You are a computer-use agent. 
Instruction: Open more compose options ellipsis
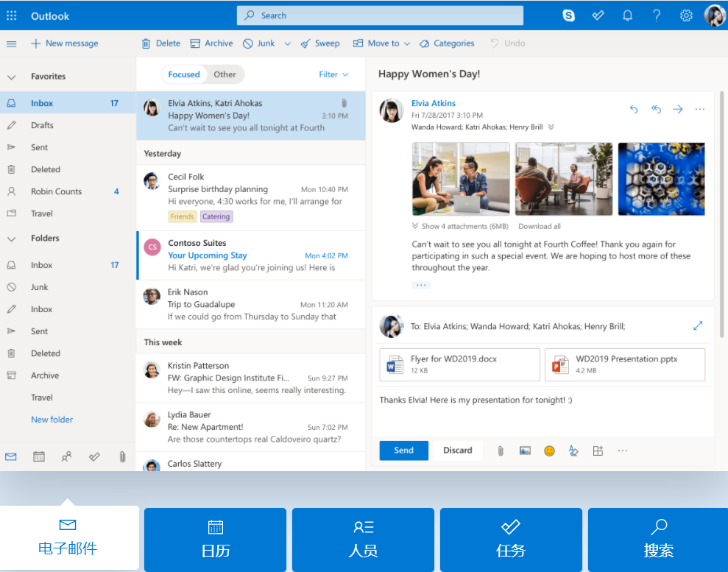pos(623,451)
